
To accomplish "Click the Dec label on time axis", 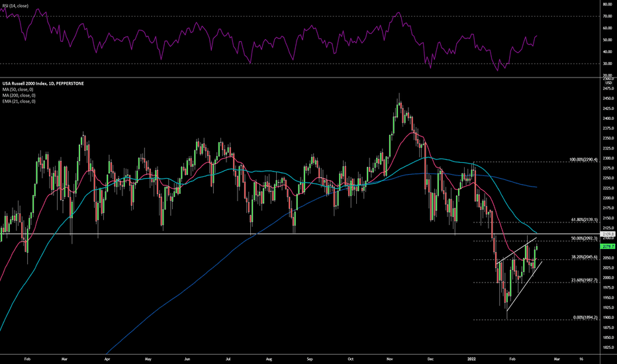I will point(430,359).
